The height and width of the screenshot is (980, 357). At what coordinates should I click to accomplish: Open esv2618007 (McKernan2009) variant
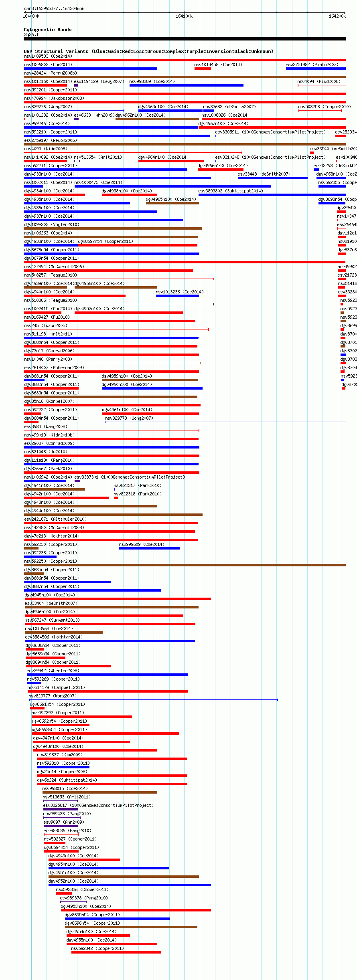coord(54,368)
